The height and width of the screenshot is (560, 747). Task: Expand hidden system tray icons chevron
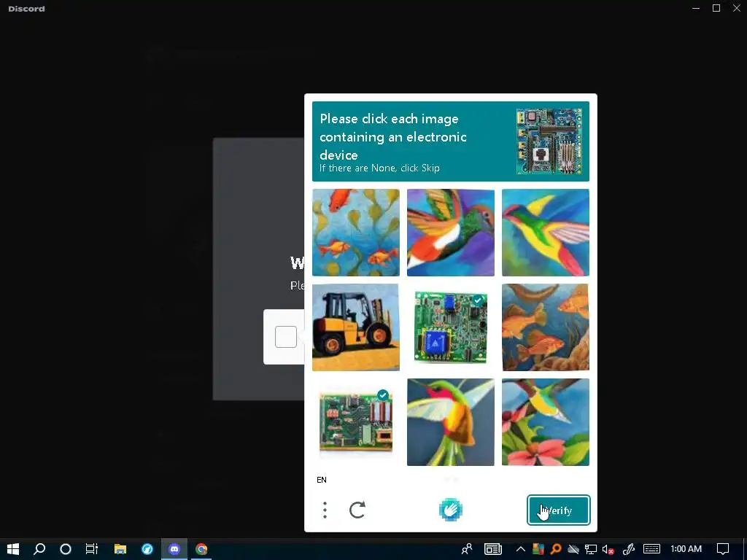pyautogui.click(x=521, y=549)
